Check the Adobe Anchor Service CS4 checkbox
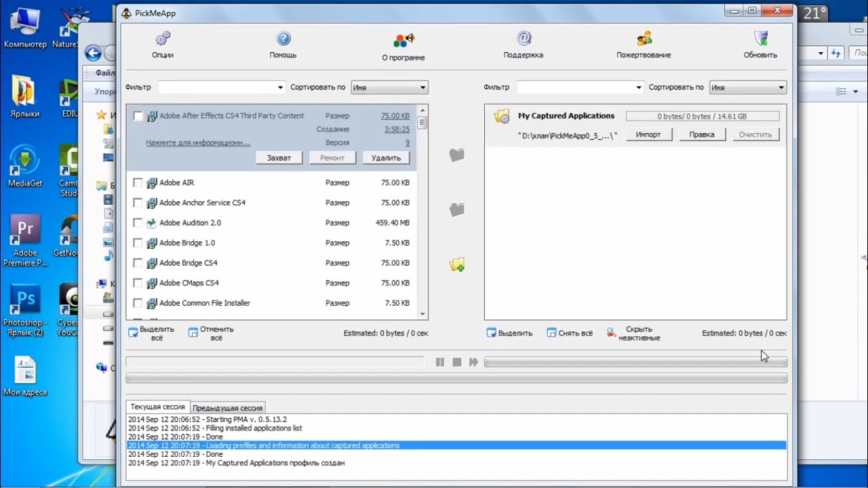868x488 pixels. 138,203
